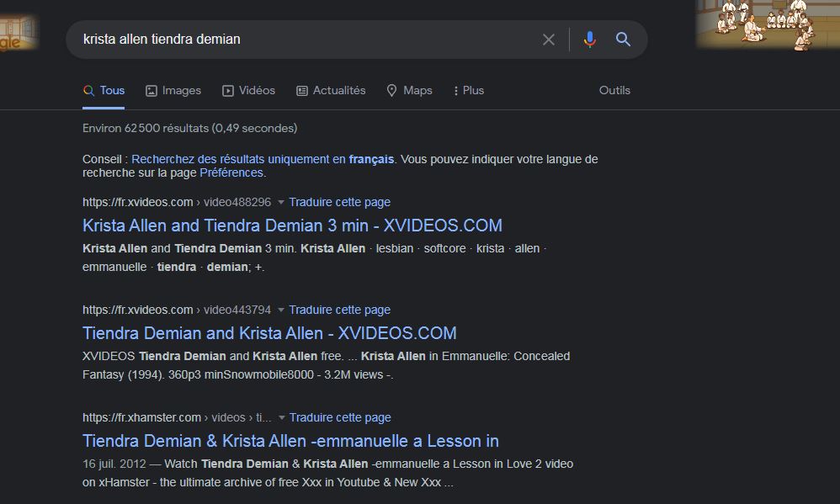Click 'Recherchez des résultats uniquement en français' link
Screen dimensions: 840x504
[x=263, y=159]
